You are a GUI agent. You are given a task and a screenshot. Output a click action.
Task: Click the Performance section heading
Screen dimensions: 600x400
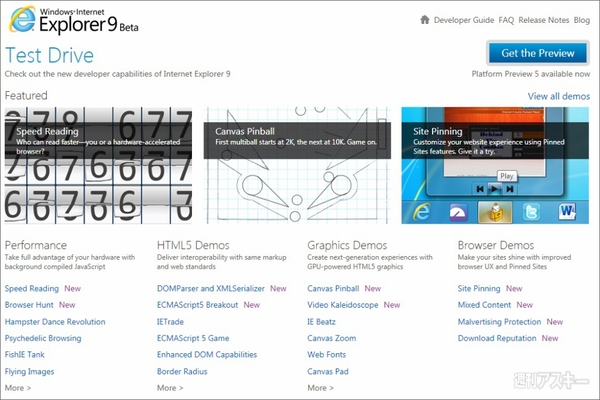pos(36,245)
